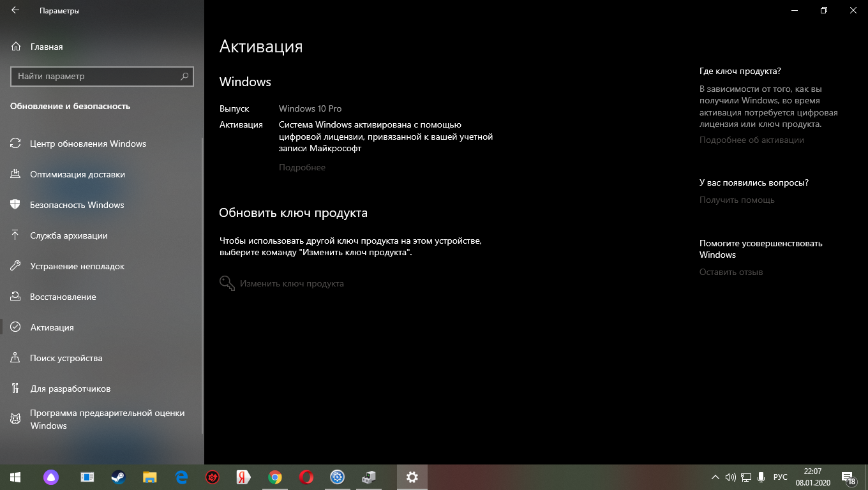Viewport: 868px width, 490px height.
Task: Click Изменить ключ продукта link
Action: [x=281, y=283]
